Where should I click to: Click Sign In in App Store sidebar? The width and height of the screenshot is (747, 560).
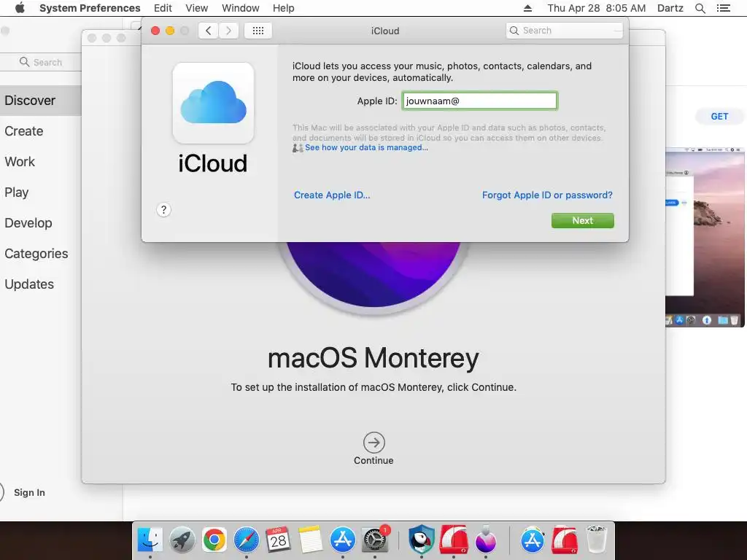(x=29, y=492)
